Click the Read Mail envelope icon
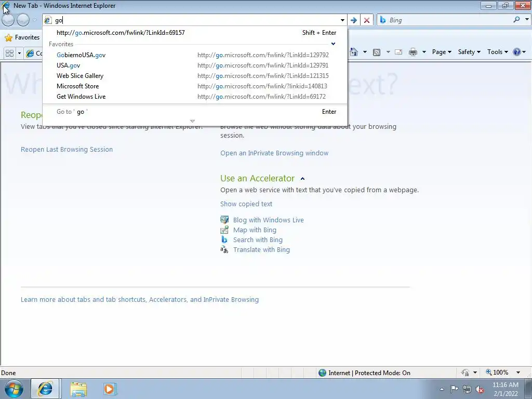The image size is (532, 399). (x=398, y=52)
